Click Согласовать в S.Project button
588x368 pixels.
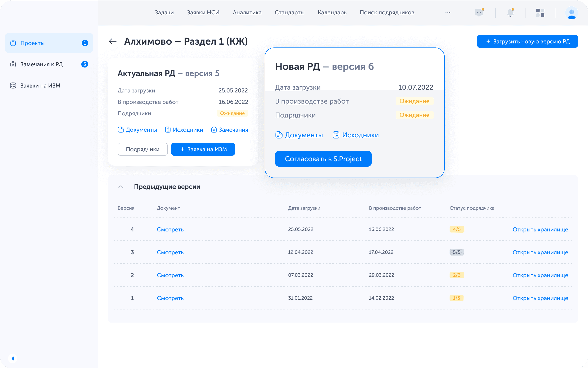click(323, 159)
